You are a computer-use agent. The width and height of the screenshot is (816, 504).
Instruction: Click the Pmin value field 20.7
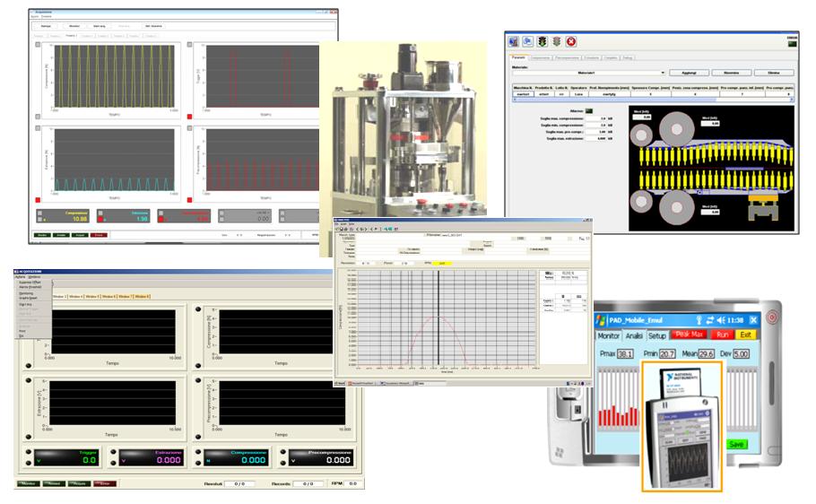(x=666, y=354)
